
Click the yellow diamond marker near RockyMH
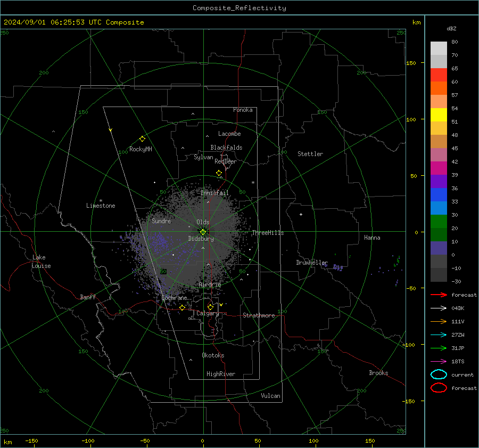coord(142,139)
